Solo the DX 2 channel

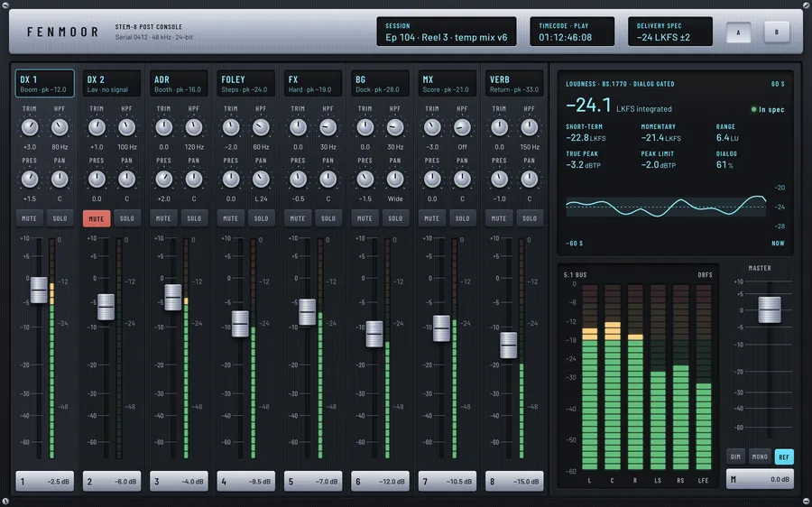127,218
